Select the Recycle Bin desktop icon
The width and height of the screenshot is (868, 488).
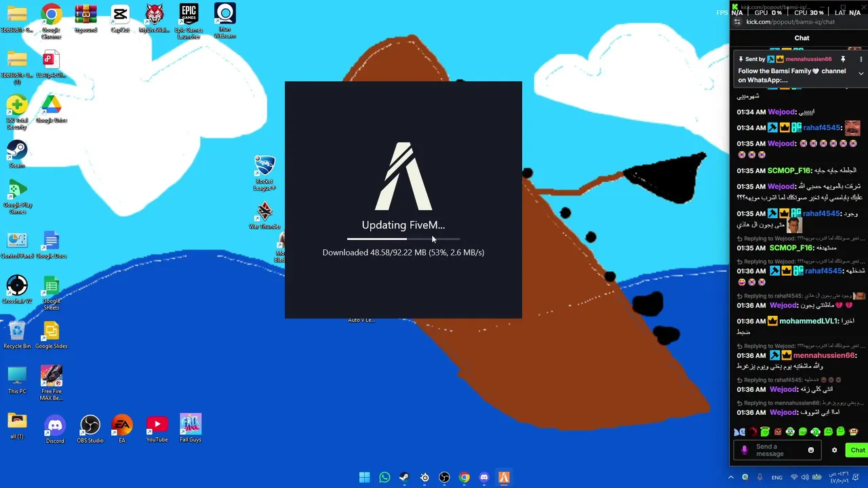pos(17,335)
